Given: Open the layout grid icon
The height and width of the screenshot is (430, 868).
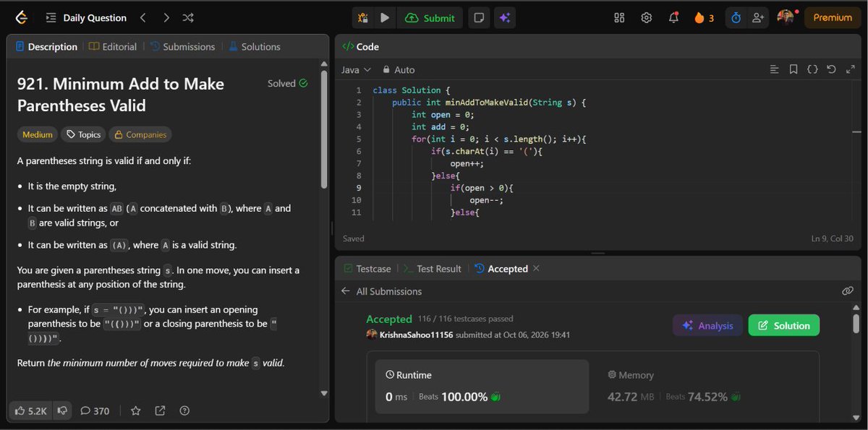Looking at the screenshot, I should (619, 17).
